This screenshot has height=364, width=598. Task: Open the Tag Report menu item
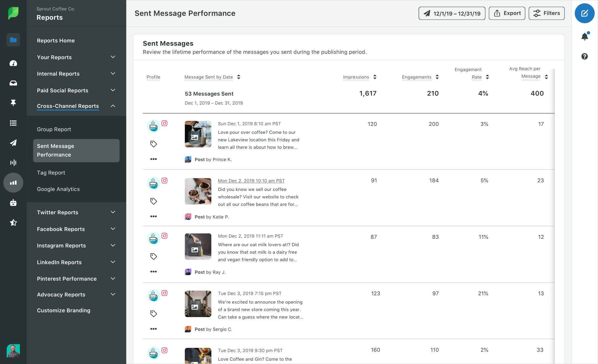[51, 172]
